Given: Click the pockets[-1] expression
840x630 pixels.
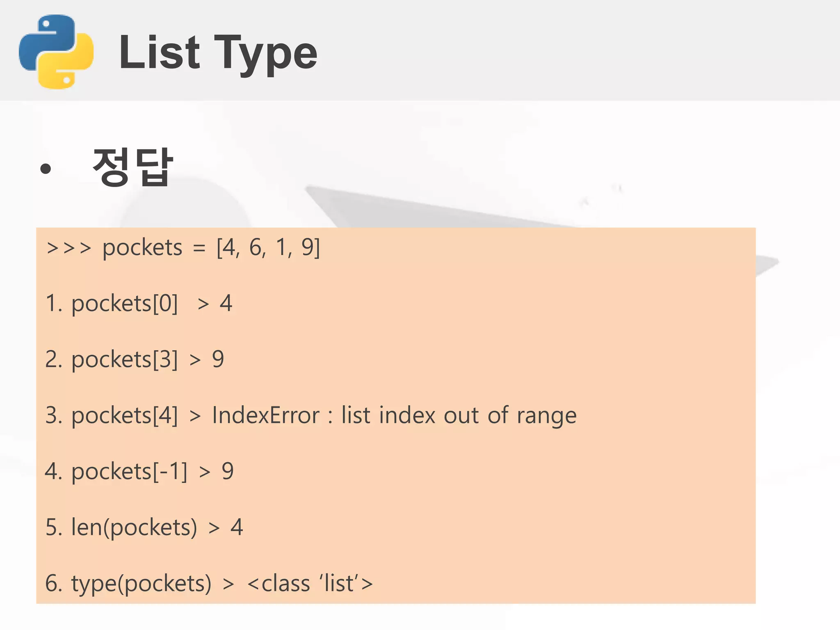Looking at the screenshot, I should 129,472.
